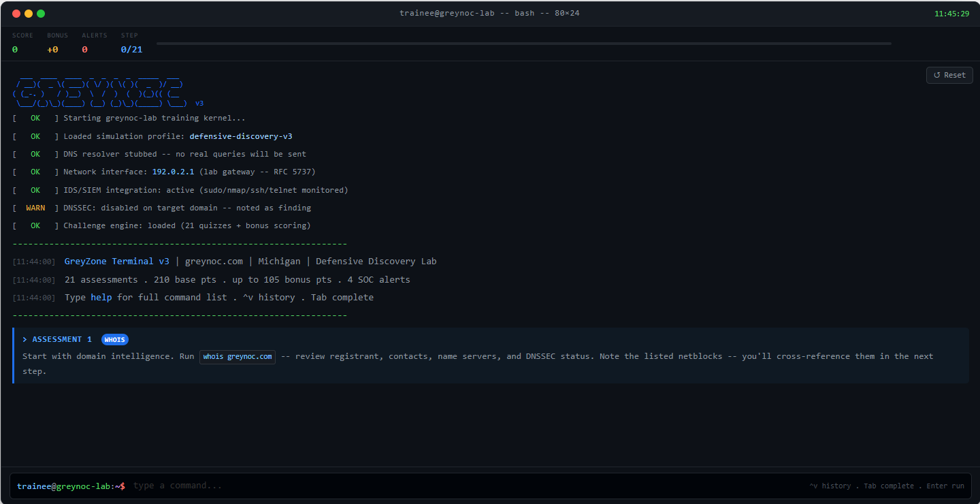Click the window title 'trainee@greynoc-lab -- bash'
980x504 pixels.
click(x=467, y=14)
